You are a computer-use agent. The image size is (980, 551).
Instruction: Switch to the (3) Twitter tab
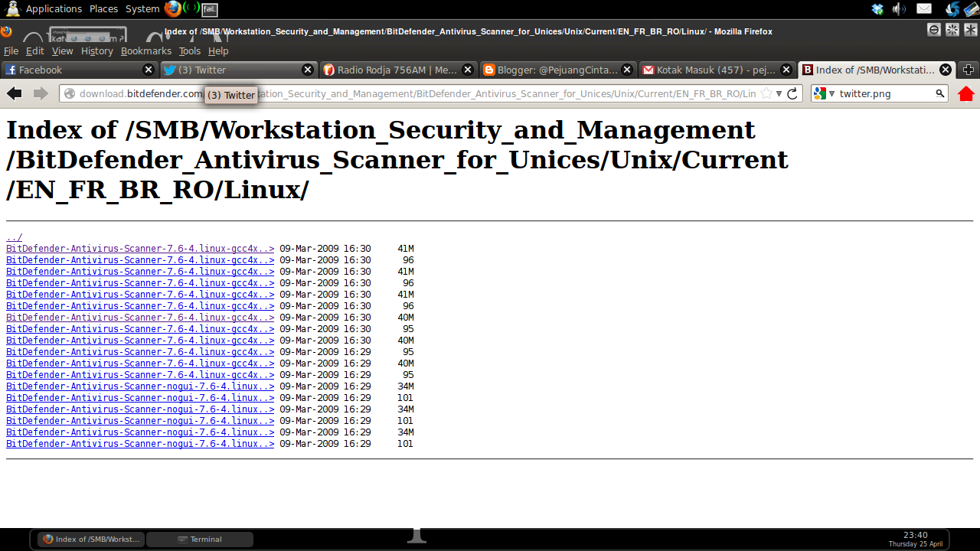[x=239, y=70]
